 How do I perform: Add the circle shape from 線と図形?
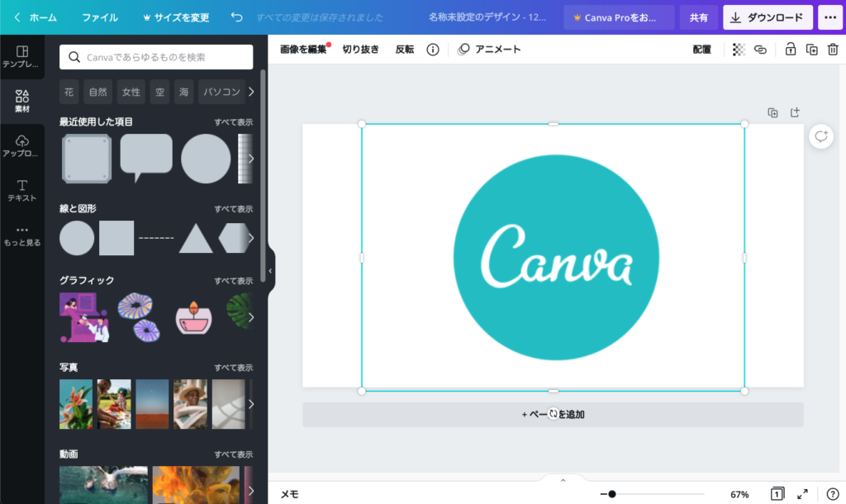[x=77, y=238]
